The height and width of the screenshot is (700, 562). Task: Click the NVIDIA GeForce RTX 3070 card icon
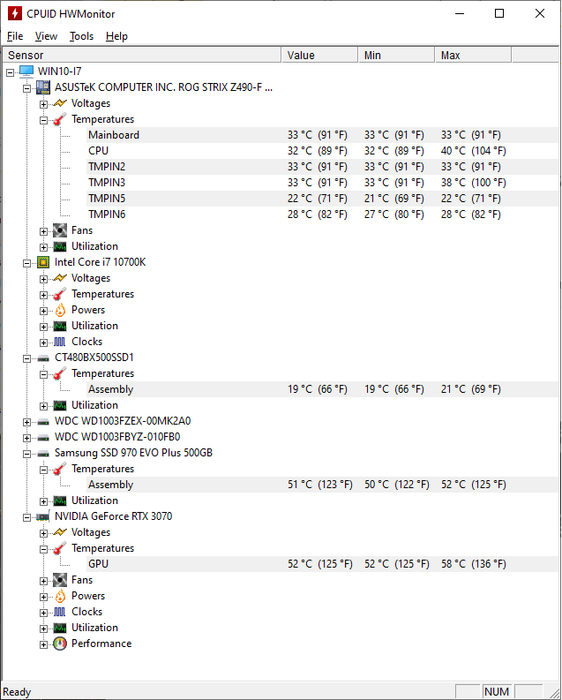43,517
